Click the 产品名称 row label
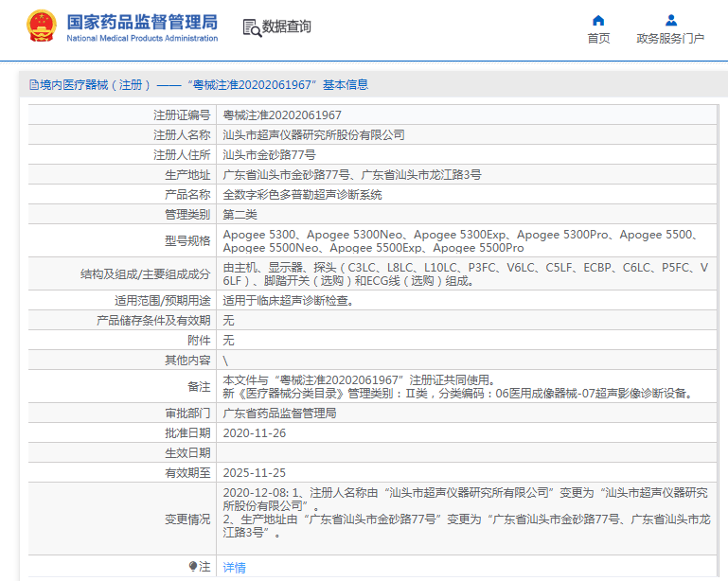Viewport: 728px width, 581px height. coord(187,195)
